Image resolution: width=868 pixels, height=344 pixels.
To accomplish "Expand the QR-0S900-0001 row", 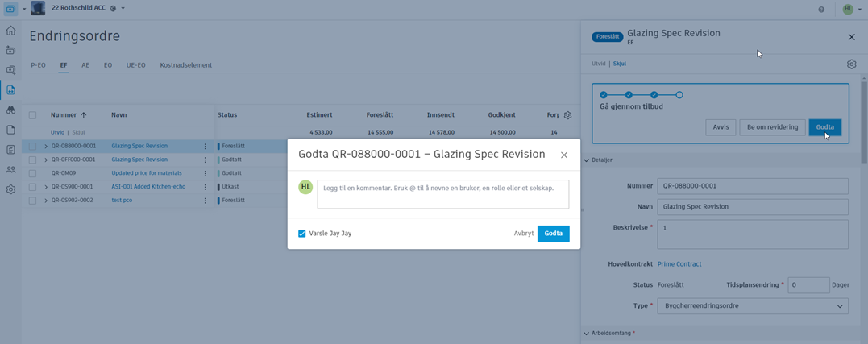I will (x=46, y=187).
